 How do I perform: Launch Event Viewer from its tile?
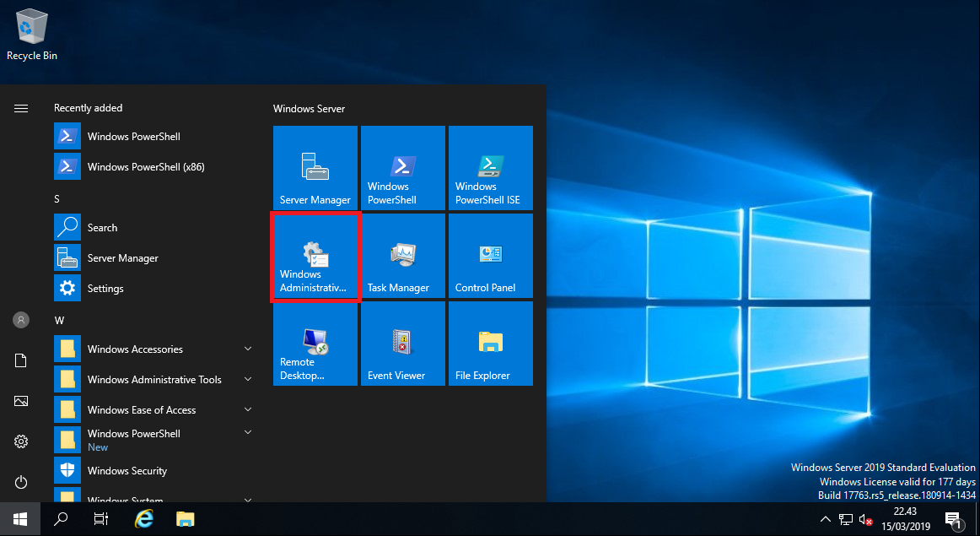(402, 344)
